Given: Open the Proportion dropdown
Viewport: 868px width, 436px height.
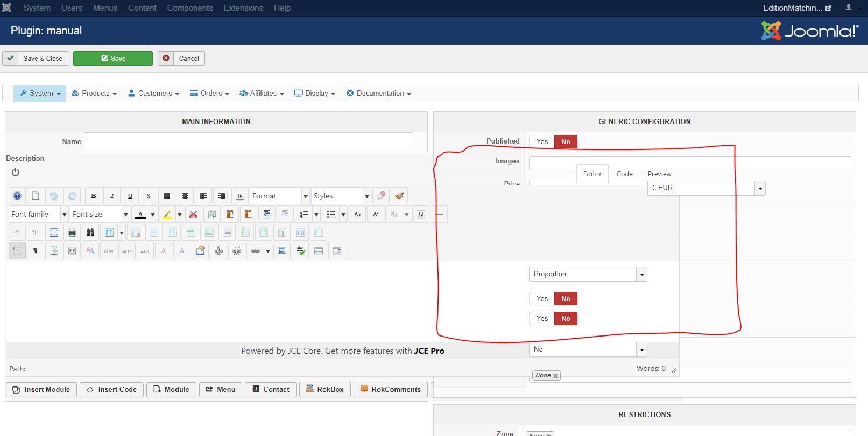Looking at the screenshot, I should coord(588,274).
